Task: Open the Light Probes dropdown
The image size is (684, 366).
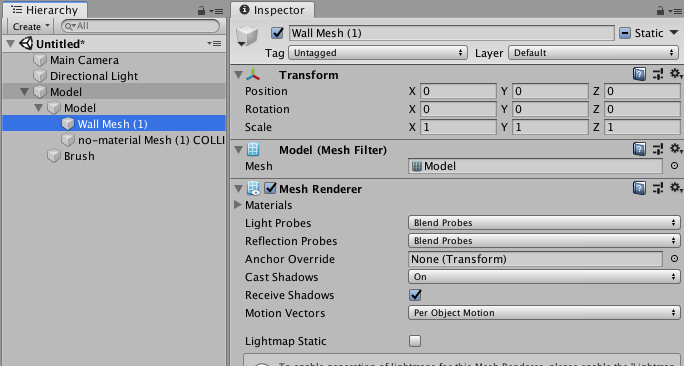Action: click(x=544, y=222)
